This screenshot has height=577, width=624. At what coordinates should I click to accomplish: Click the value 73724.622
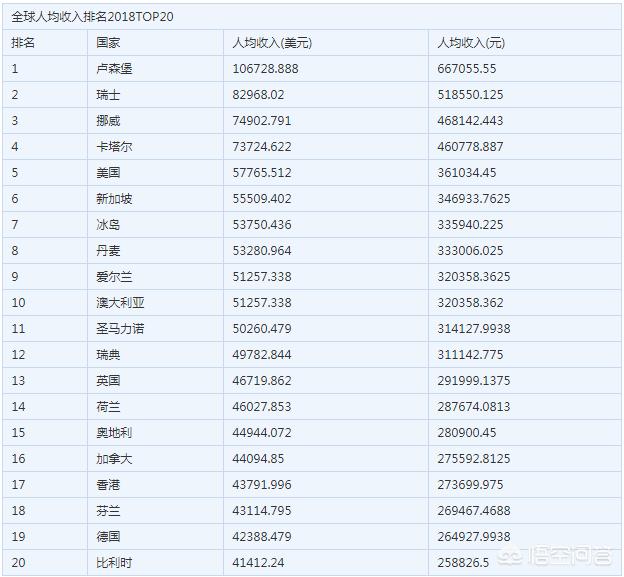(x=262, y=146)
